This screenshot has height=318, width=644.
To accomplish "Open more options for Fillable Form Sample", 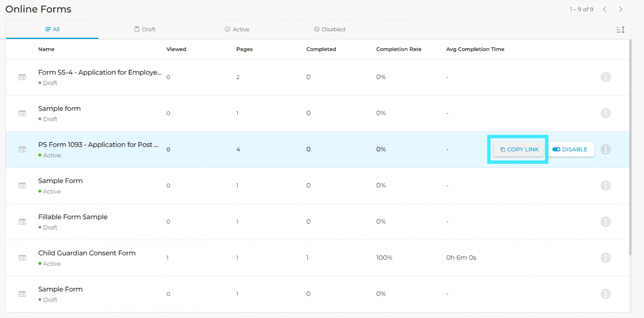I will pos(605,222).
